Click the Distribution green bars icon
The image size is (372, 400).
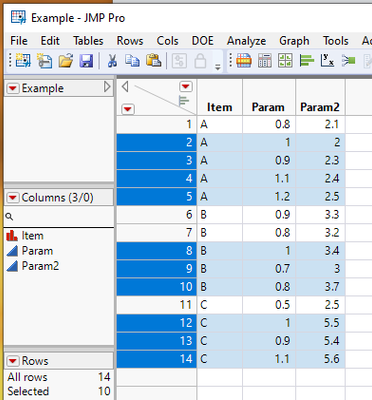307,61
